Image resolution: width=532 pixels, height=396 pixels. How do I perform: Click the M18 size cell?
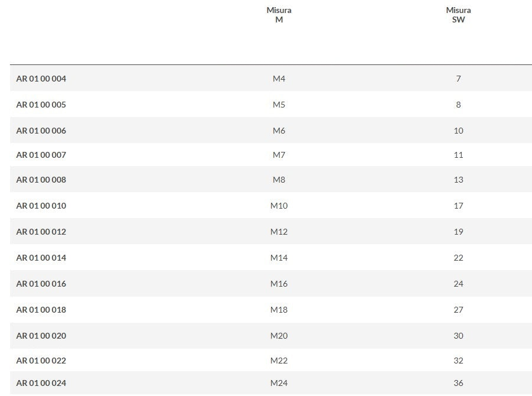click(279, 310)
